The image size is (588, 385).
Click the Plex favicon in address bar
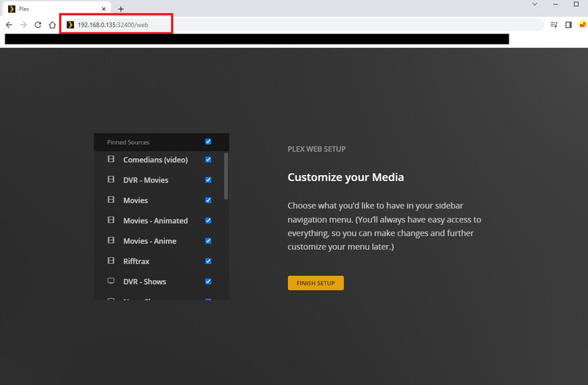click(70, 25)
